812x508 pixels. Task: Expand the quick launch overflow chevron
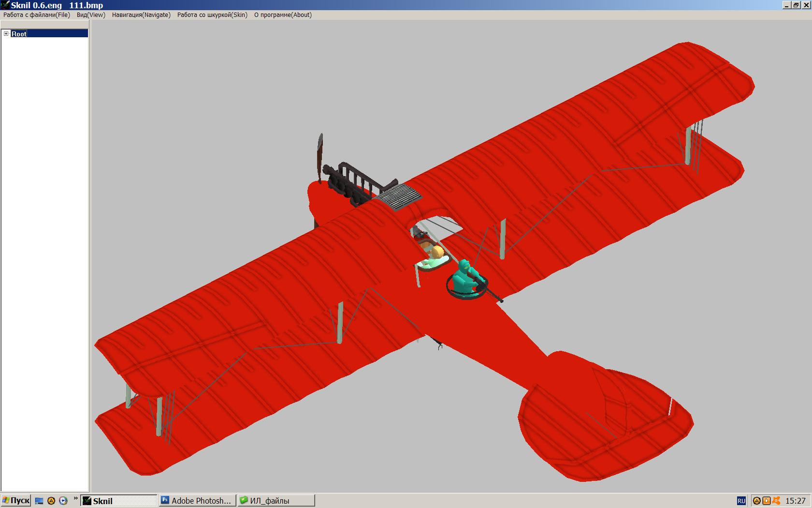click(x=75, y=499)
